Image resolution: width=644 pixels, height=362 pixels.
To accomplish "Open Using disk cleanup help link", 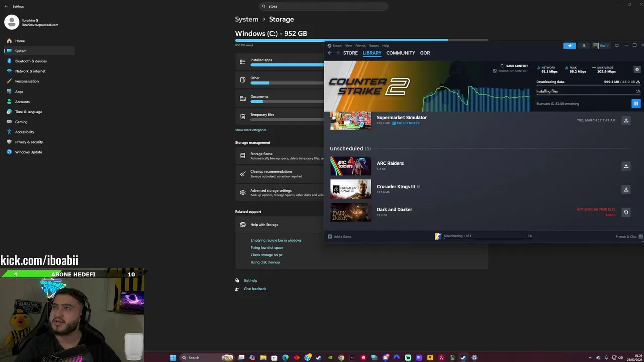I will tap(265, 262).
